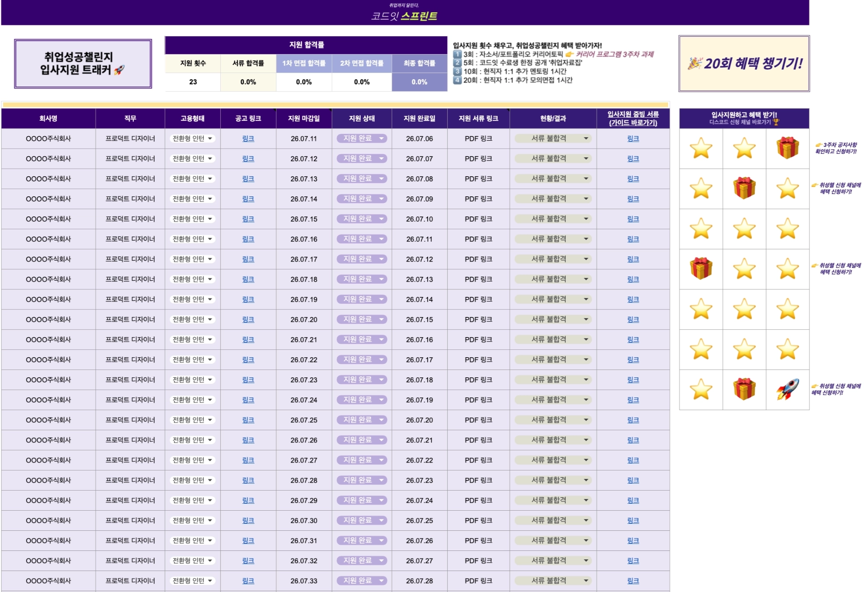Viewport: 868px width, 592px height.
Task: Select 지원 완료일 cell 26.07.28
Action: [419, 581]
